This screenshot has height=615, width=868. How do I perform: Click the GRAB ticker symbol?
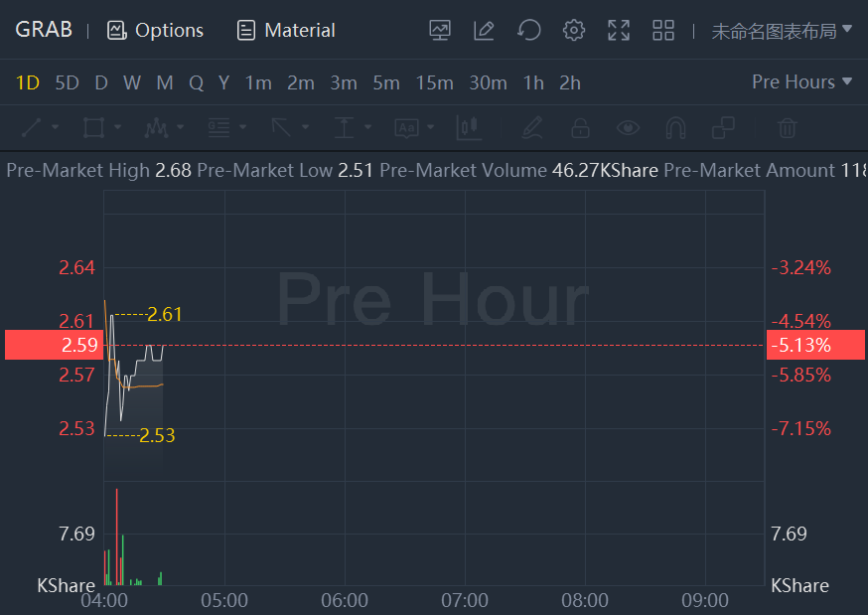coord(44,30)
